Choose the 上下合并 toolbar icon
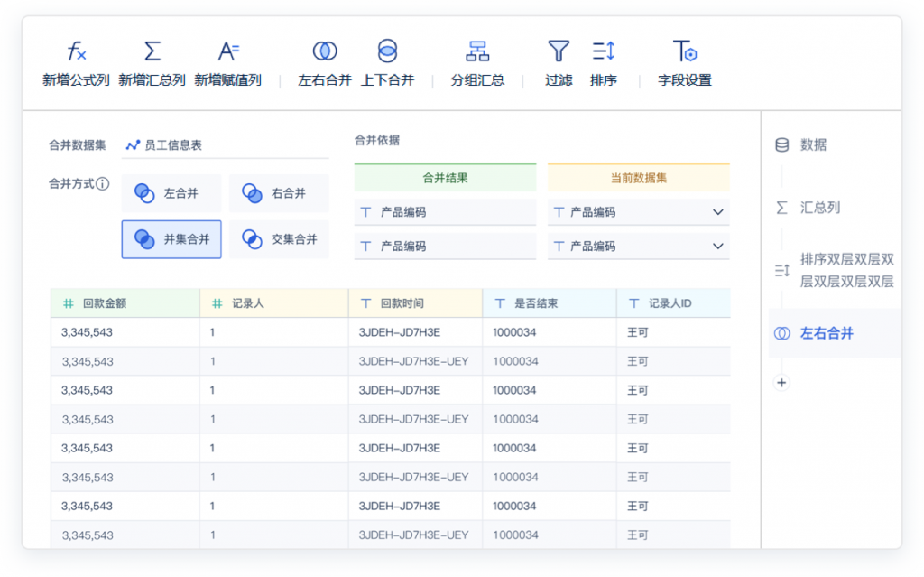The image size is (924, 577). [x=387, y=51]
